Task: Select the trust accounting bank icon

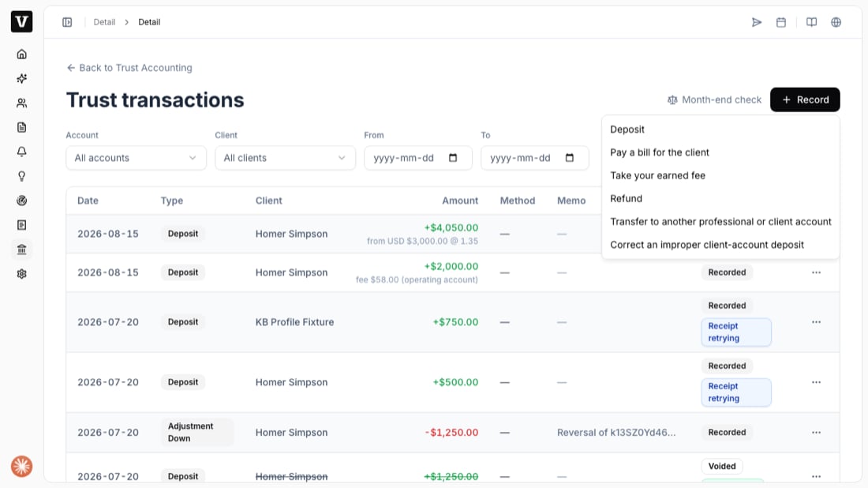Action: coord(21,250)
